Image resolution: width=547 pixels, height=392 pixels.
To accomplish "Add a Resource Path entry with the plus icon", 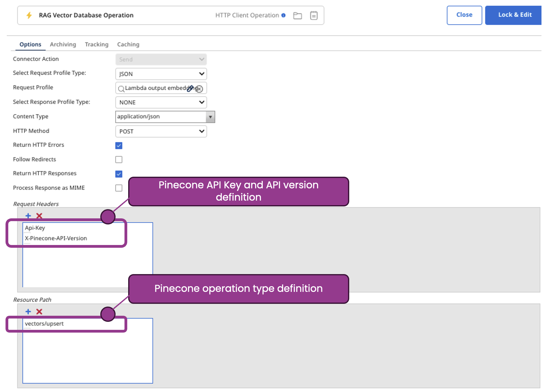I will 28,311.
